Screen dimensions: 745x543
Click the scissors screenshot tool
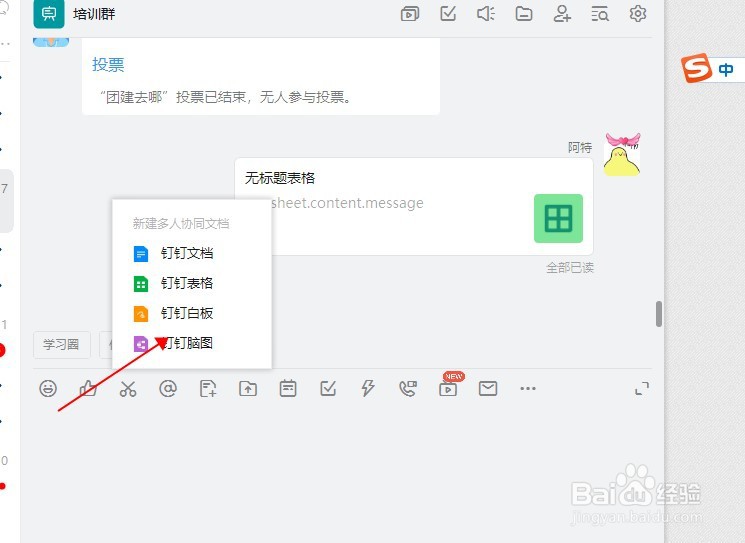[x=128, y=389]
